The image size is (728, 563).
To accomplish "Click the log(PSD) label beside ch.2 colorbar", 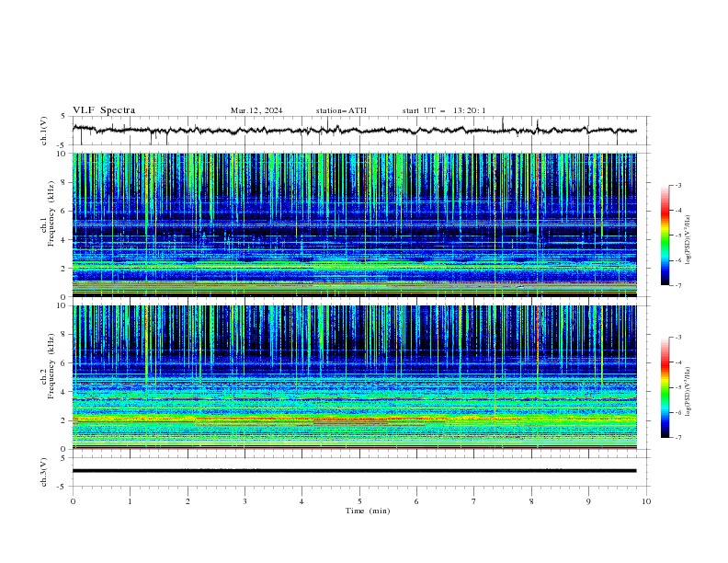I will tap(688, 392).
